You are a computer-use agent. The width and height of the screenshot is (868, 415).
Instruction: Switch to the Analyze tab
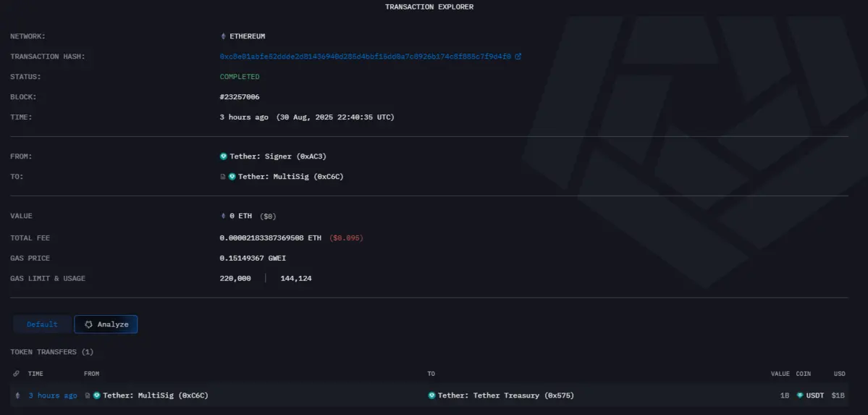(x=106, y=324)
